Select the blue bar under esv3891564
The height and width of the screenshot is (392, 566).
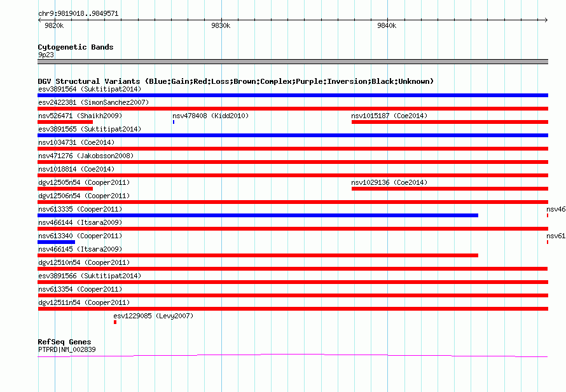[293, 95]
